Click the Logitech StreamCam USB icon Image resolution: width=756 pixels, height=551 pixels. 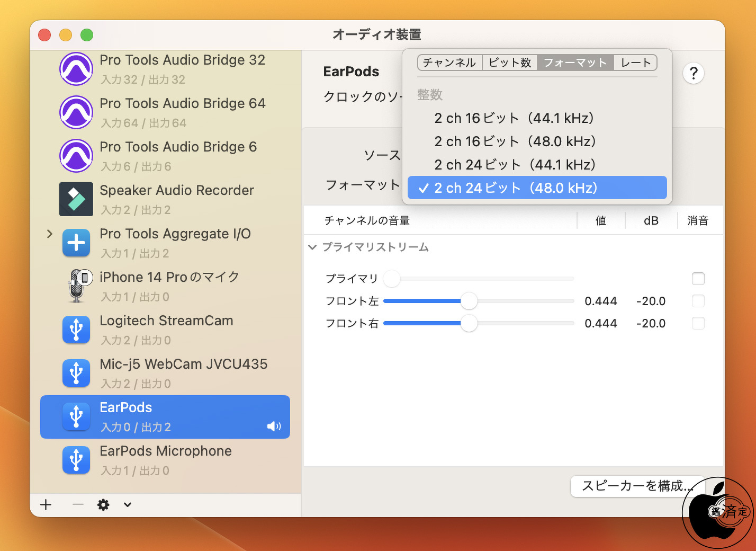(76, 330)
